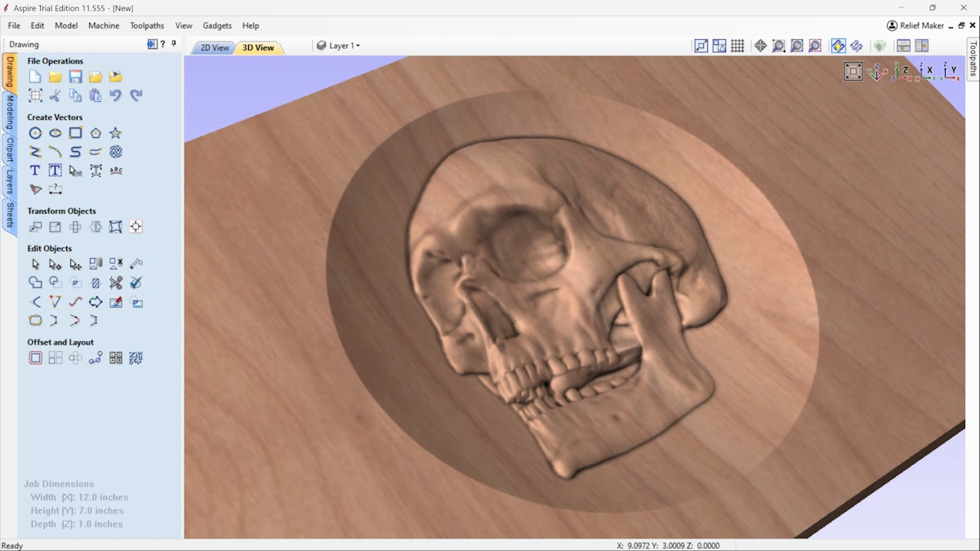Click the Drawing panel help button

[163, 44]
